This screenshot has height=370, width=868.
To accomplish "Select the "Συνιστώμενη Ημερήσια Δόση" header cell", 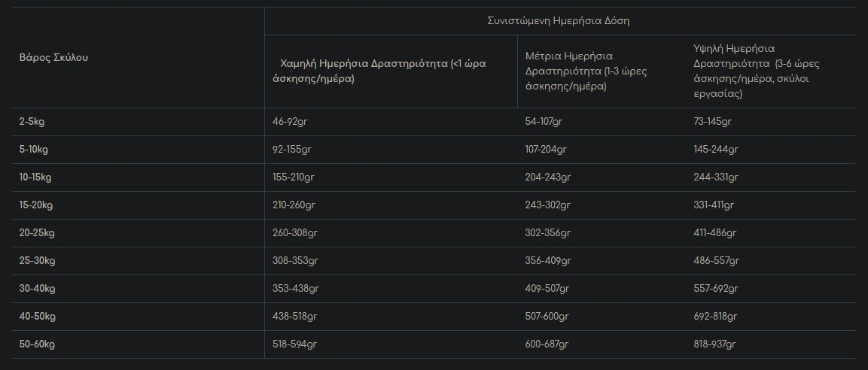I will click(559, 21).
